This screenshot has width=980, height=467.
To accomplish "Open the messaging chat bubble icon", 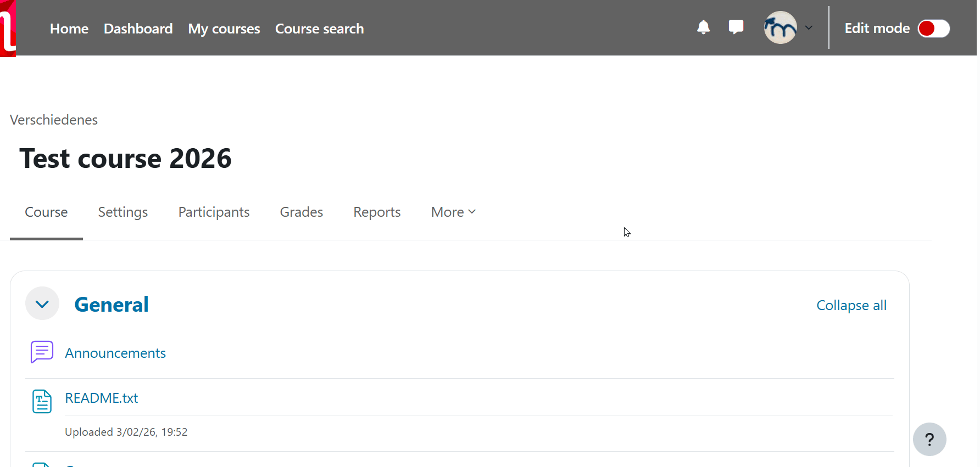I will point(736,27).
